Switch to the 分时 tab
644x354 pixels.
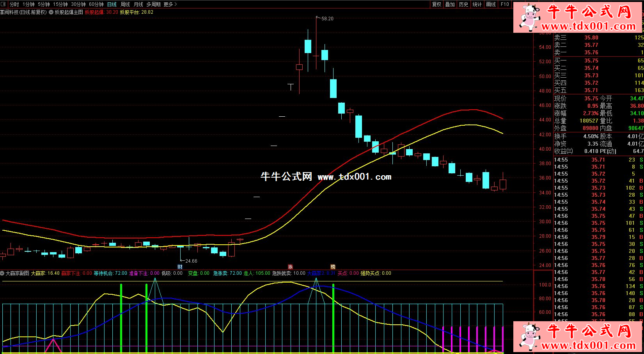point(14,4)
